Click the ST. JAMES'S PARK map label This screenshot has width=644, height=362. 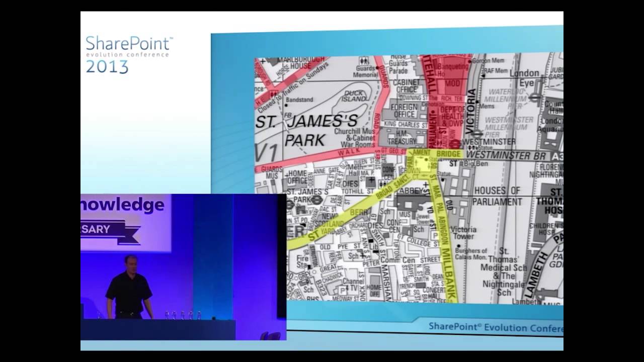coord(307,130)
